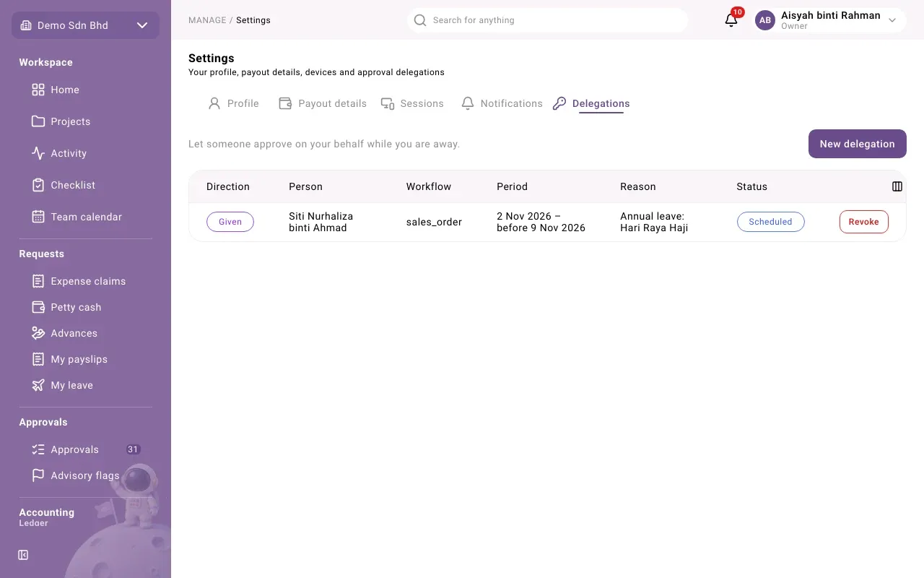The image size is (924, 578).
Task: Click the Checklist clipboard icon
Action: [38, 185]
